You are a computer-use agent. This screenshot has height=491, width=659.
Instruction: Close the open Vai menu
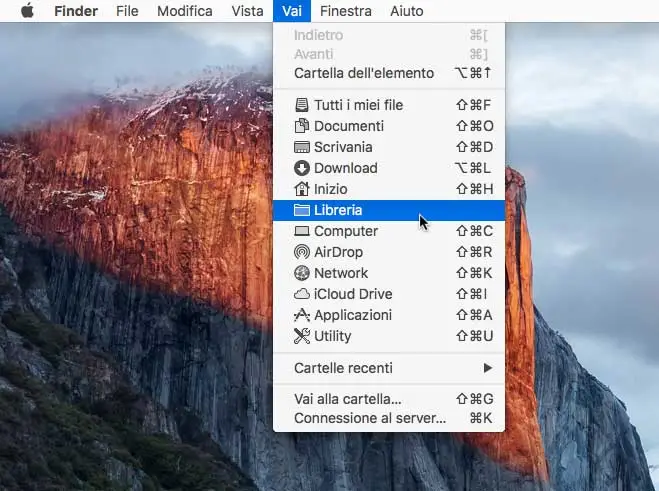292,11
